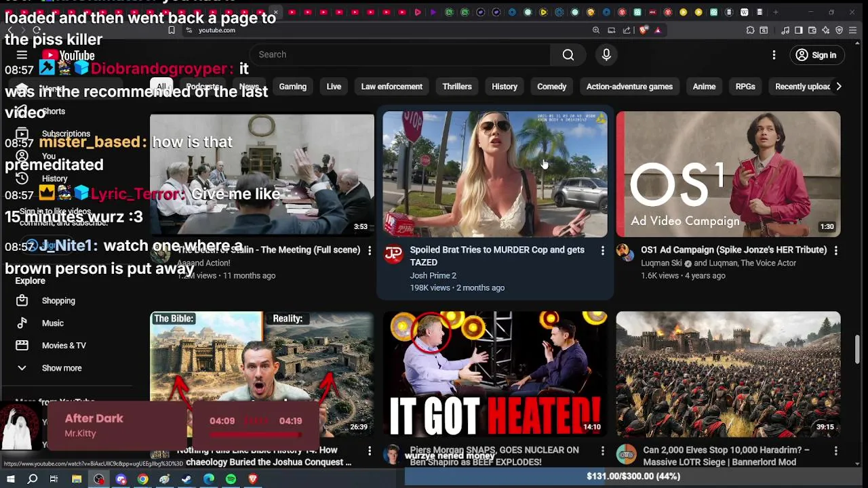Open YouTube settings three-dot menu

pyautogui.click(x=774, y=55)
